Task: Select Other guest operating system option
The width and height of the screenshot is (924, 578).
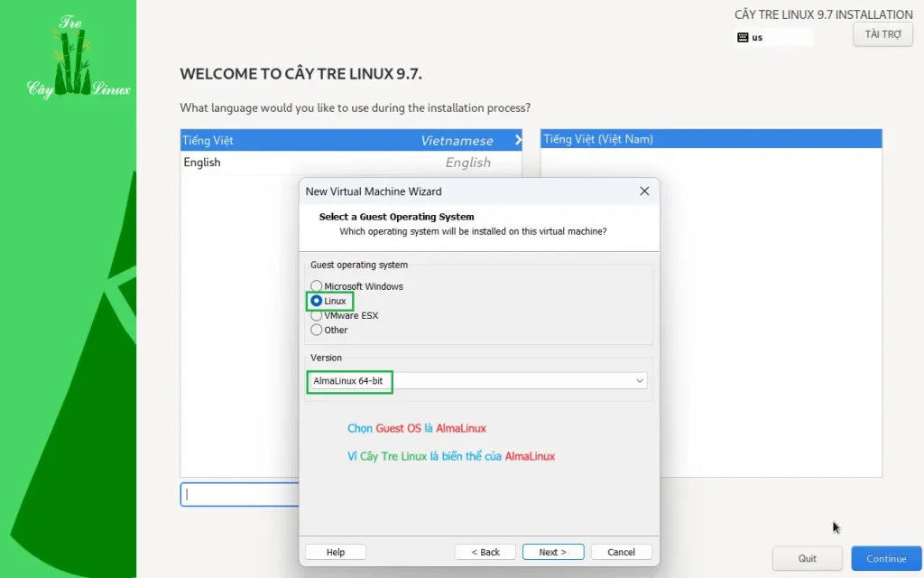Action: 317,330
